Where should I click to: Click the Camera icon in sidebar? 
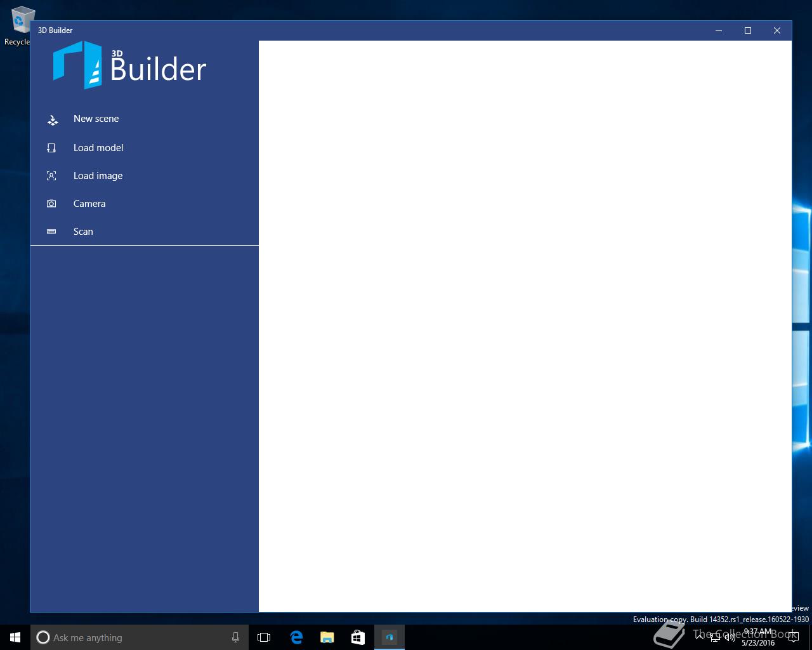(51, 204)
